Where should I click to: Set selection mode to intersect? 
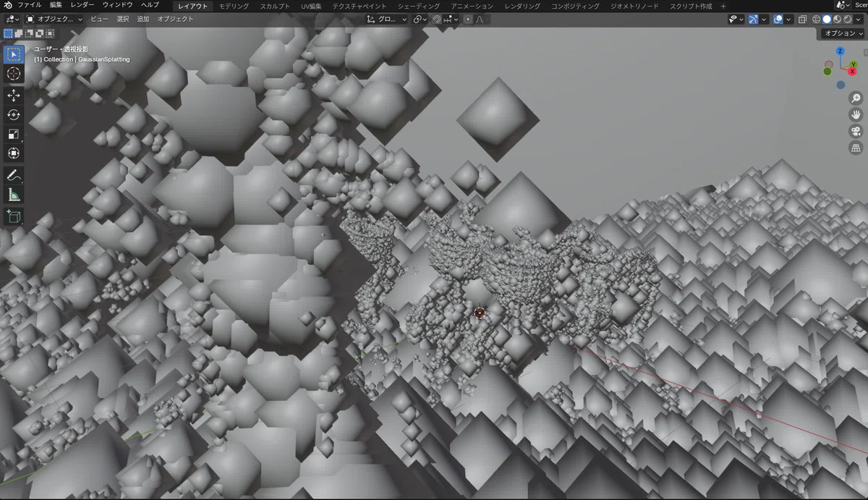pyautogui.click(x=49, y=33)
